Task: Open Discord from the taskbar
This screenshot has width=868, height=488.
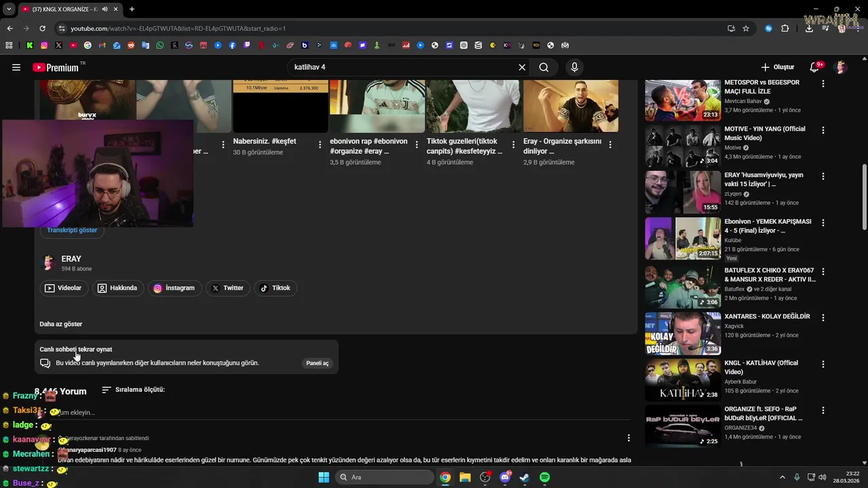Action: (505, 477)
